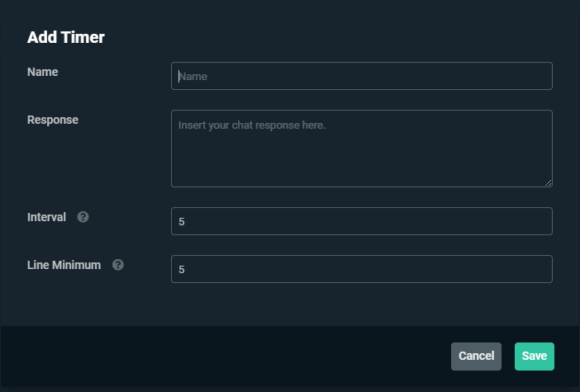Click the Line Minimum help icon
Viewport: 580px width, 392px height.
118,265
